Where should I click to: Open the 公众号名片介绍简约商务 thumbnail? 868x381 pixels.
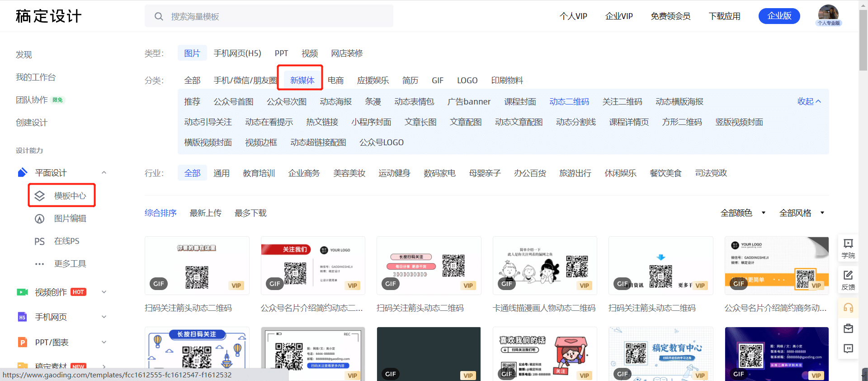pos(777,265)
